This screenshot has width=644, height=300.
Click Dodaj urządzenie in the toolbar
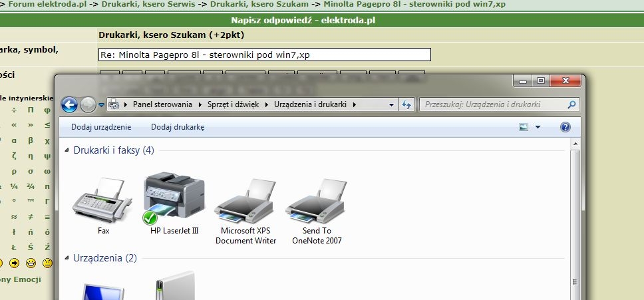click(101, 127)
